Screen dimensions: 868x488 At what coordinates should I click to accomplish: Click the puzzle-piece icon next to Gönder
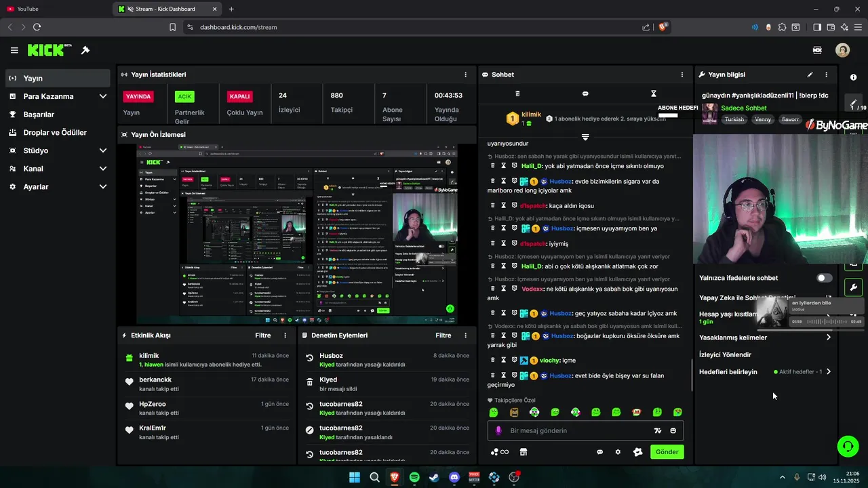[x=637, y=452]
